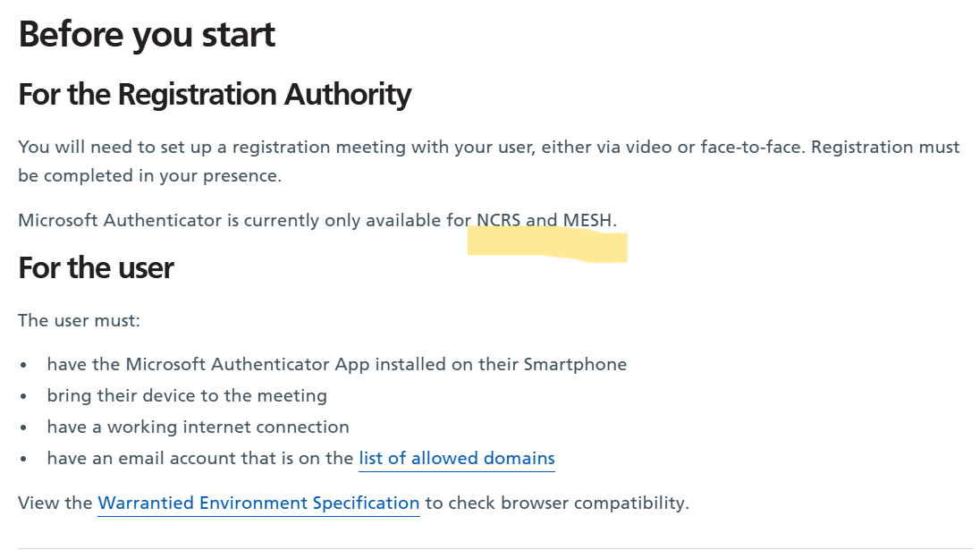
Task: Open the Warrantied Environment Specification link
Action: coord(258,503)
